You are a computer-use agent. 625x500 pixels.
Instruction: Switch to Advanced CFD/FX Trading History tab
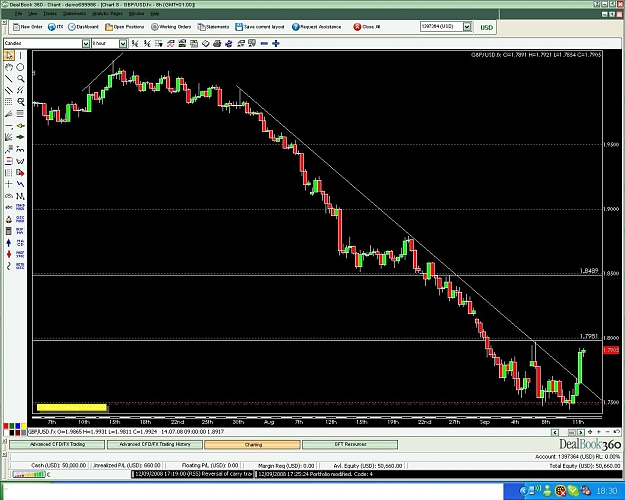[155, 444]
